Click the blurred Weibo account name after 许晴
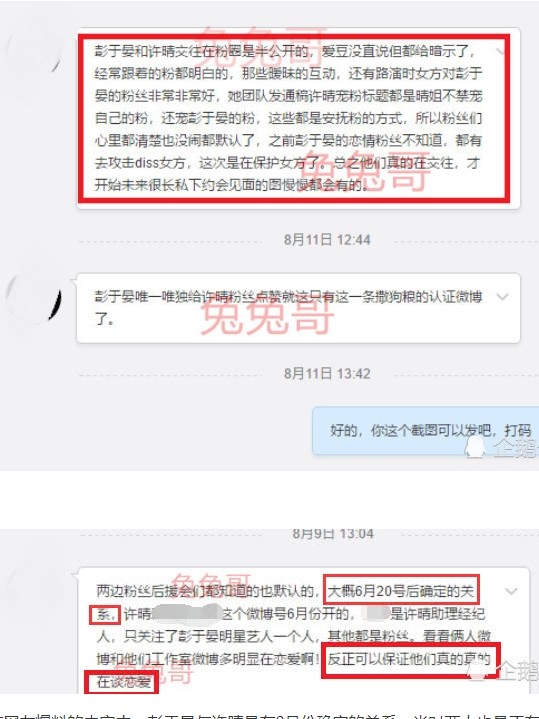 (x=186, y=614)
